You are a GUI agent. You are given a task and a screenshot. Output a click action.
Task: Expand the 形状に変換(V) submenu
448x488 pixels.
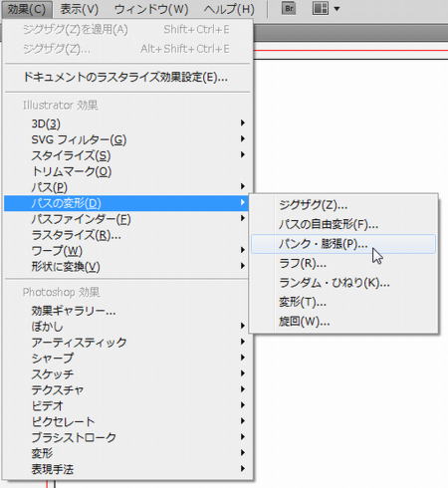[x=127, y=267]
